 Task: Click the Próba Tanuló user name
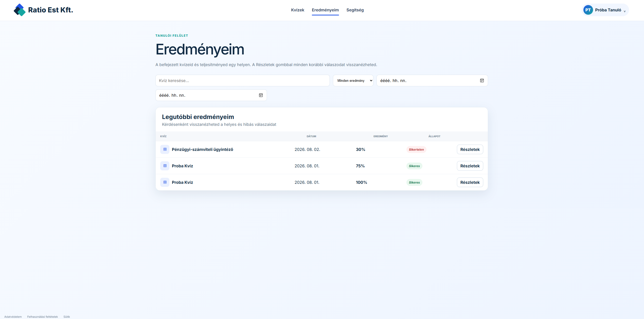point(608,10)
